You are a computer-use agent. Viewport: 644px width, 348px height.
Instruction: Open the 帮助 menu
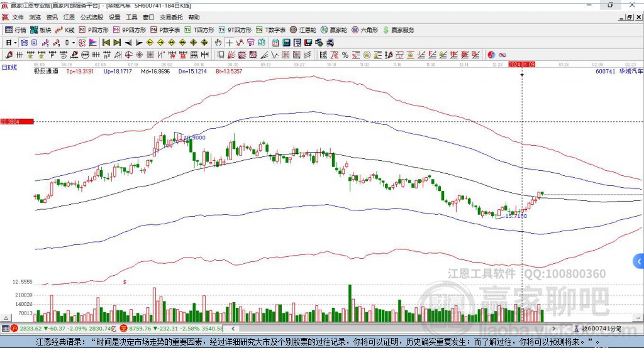[194, 17]
